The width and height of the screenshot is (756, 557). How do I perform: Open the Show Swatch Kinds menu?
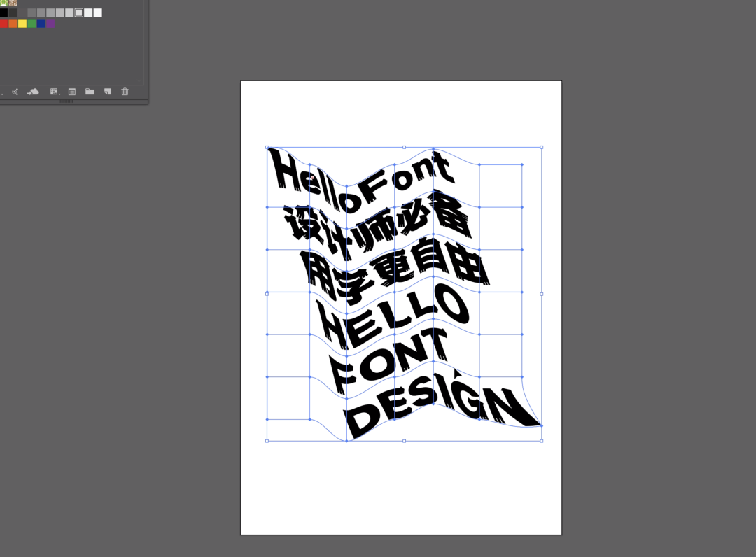pyautogui.click(x=53, y=92)
